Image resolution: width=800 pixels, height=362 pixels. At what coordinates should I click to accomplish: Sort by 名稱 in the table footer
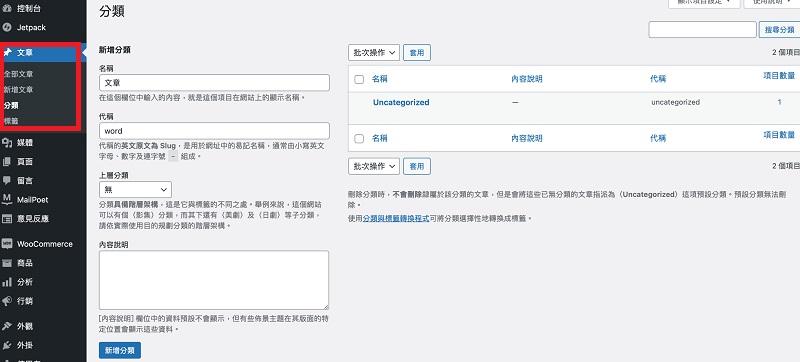tap(380, 138)
